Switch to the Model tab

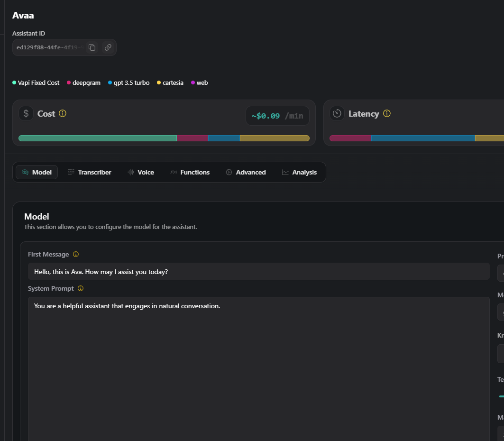[37, 172]
